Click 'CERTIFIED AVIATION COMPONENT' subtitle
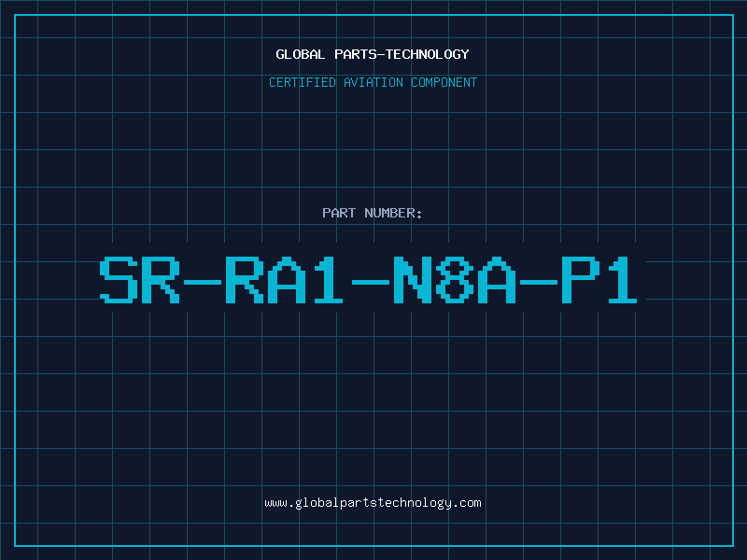Screen dimensions: 747x560 pyautogui.click(x=373, y=82)
